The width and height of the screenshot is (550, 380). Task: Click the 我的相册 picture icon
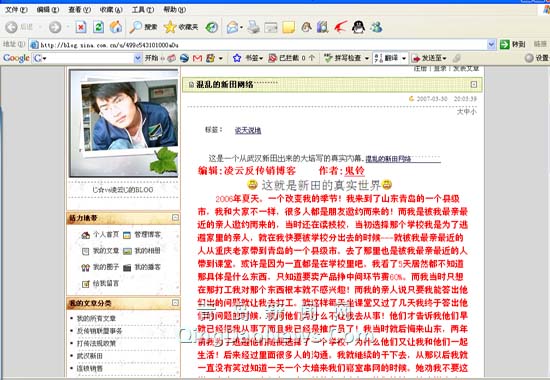(127, 251)
